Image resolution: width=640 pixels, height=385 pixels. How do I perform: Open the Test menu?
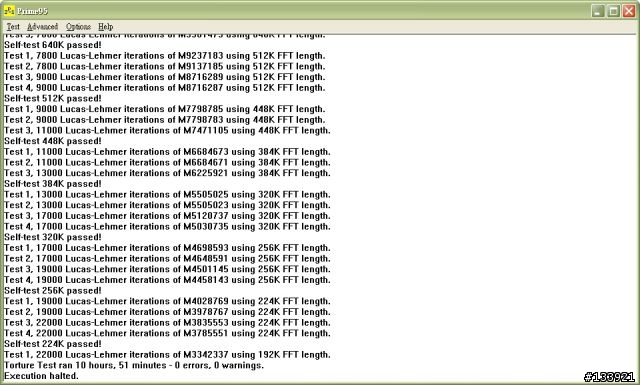click(x=13, y=27)
